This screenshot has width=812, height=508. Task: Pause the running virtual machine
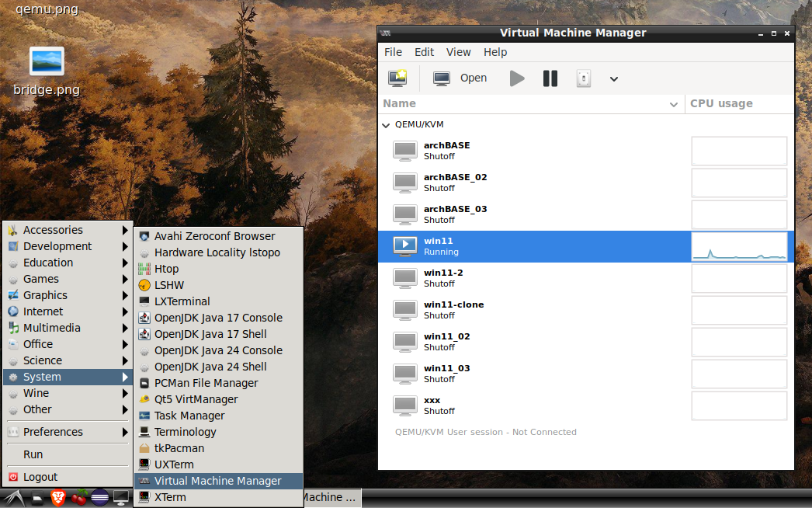click(x=550, y=78)
